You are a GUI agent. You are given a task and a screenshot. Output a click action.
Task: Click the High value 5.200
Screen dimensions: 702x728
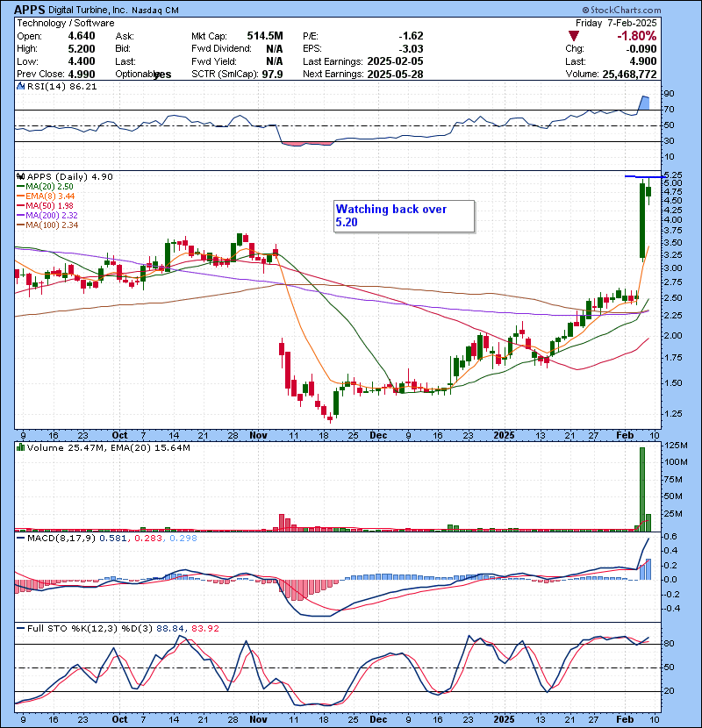pyautogui.click(x=82, y=49)
